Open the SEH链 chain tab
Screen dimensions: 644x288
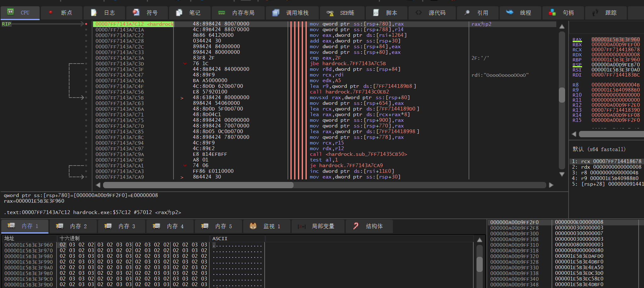[x=342, y=13]
